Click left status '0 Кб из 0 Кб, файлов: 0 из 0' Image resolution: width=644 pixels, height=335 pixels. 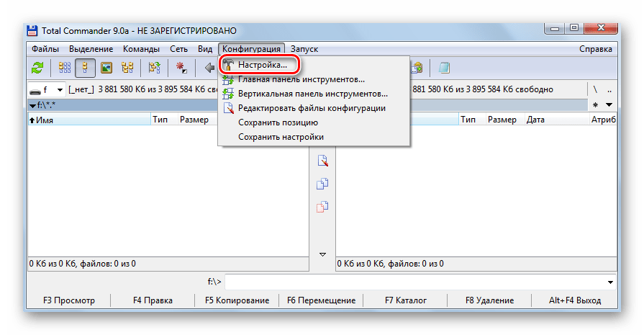[x=83, y=264]
